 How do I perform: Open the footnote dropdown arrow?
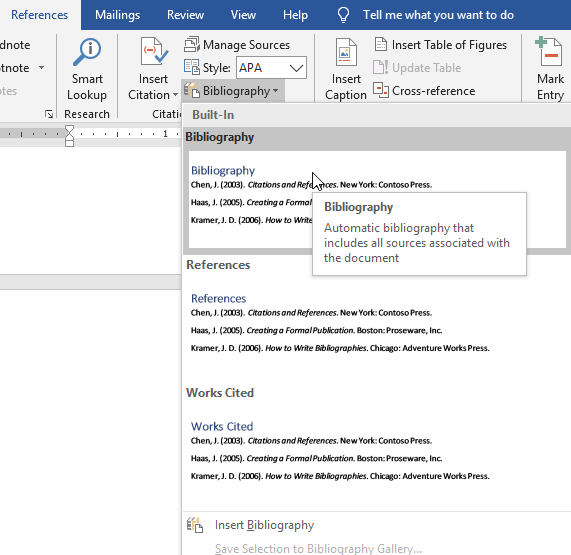tap(42, 67)
